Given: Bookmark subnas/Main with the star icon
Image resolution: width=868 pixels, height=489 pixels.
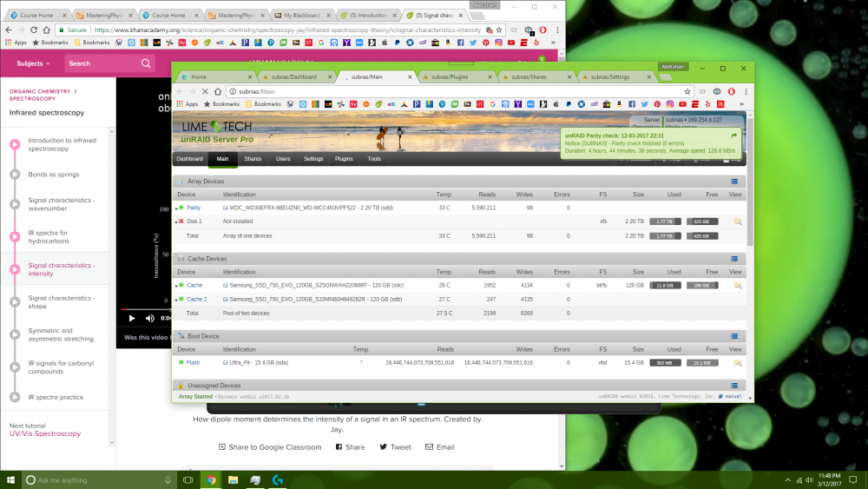Looking at the screenshot, I should [x=687, y=91].
